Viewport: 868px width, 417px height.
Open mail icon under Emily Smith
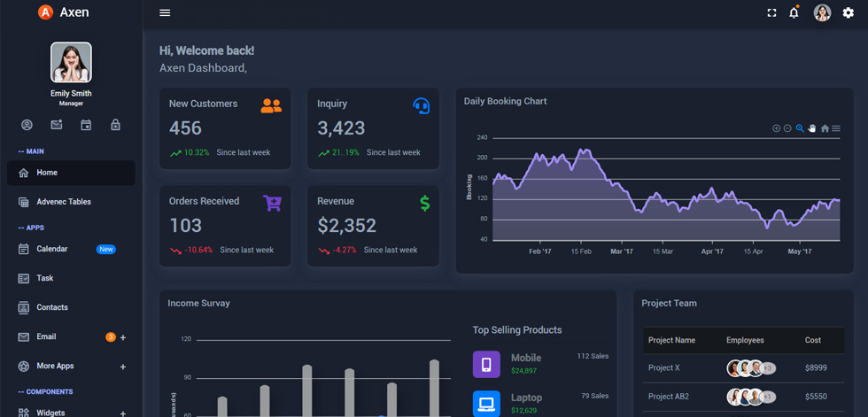click(57, 125)
